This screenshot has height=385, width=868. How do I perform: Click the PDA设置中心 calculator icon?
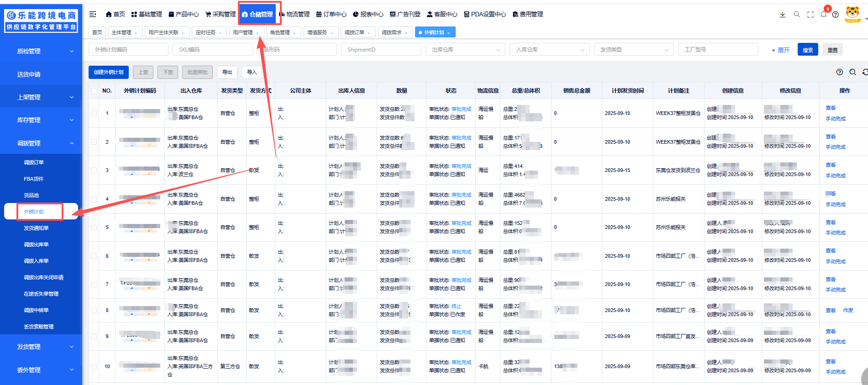[x=467, y=14]
